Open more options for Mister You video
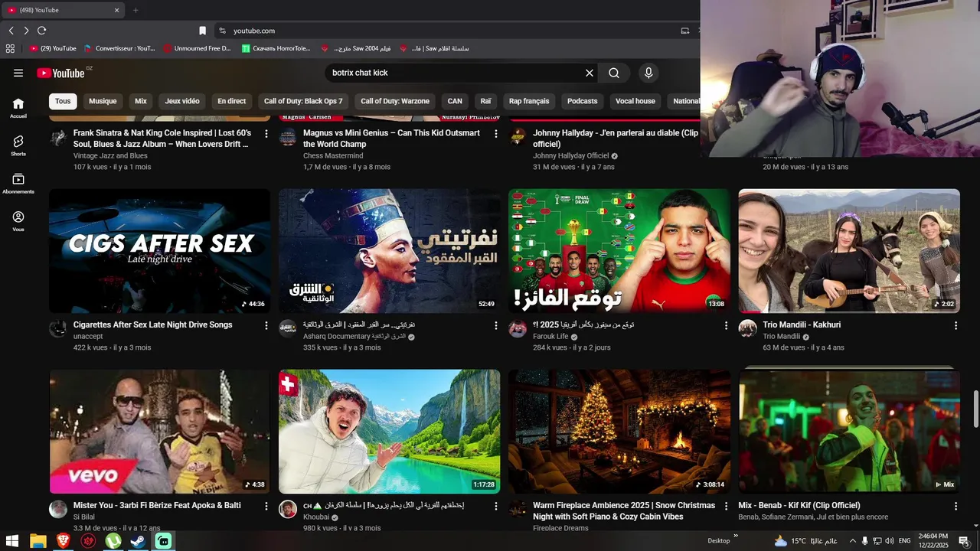Viewport: 980px width, 551px height. [x=266, y=506]
